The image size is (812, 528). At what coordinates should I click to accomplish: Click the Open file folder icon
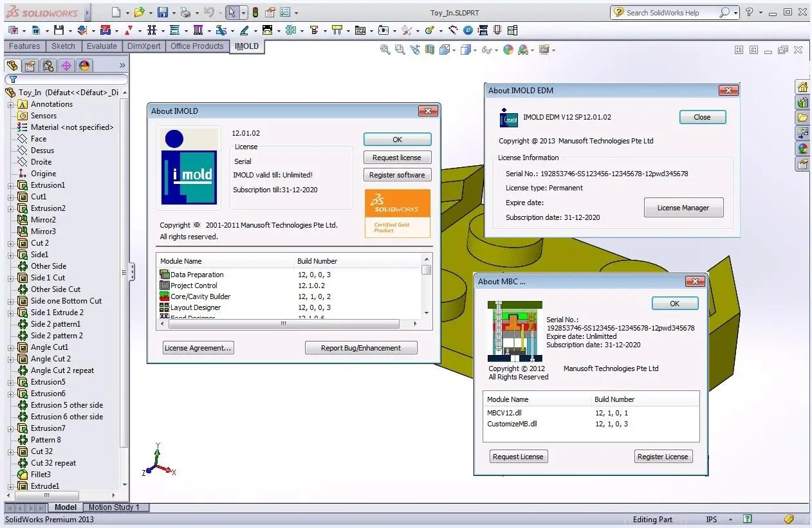tap(139, 12)
